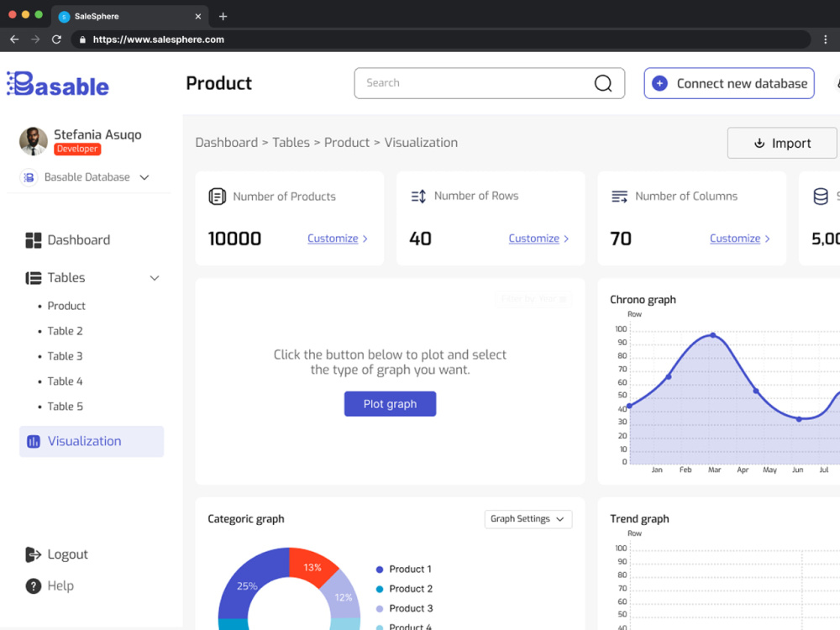
Task: Expand the Basable Database dropdown chevron
Action: tap(144, 177)
